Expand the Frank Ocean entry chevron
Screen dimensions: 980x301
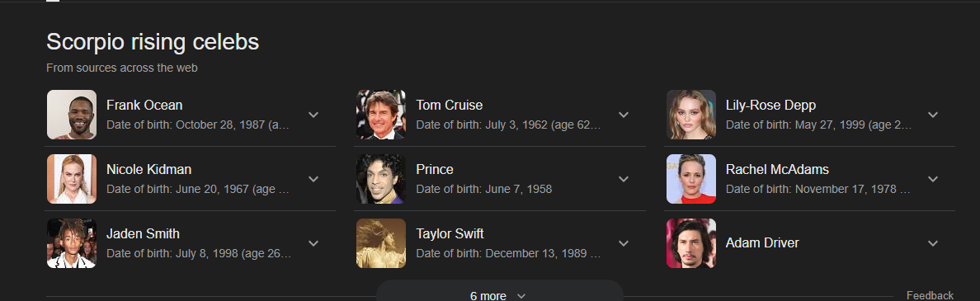(313, 115)
